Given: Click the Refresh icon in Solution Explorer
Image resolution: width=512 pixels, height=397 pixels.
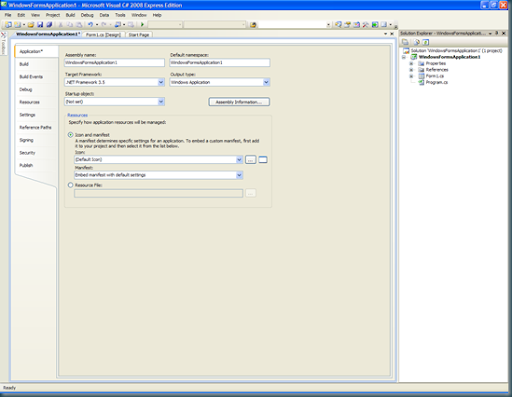Looking at the screenshot, I should pos(425,42).
